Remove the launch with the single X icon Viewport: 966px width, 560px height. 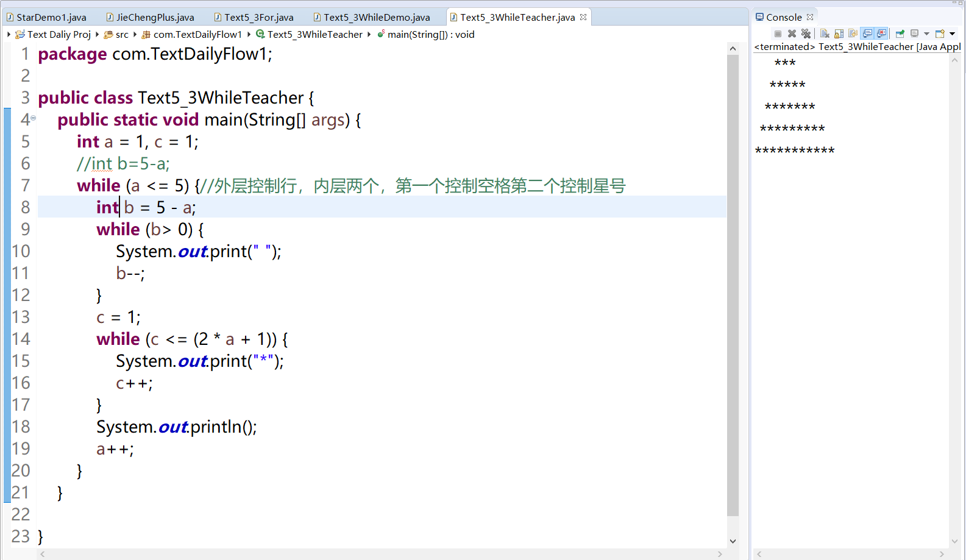pos(792,34)
